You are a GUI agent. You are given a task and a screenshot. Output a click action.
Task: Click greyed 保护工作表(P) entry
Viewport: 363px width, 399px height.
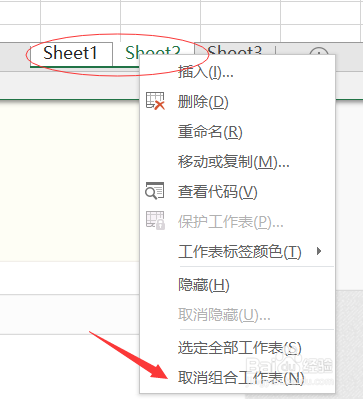tap(237, 221)
